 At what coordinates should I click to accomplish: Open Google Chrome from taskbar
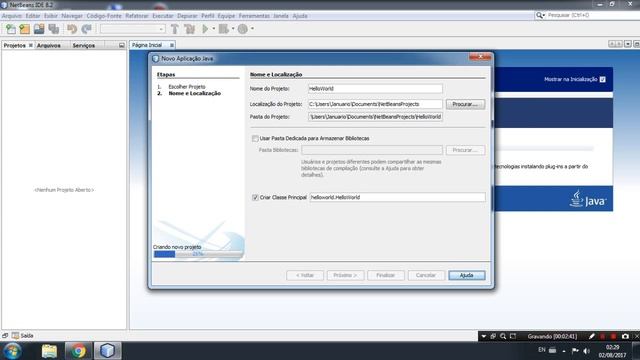78,351
